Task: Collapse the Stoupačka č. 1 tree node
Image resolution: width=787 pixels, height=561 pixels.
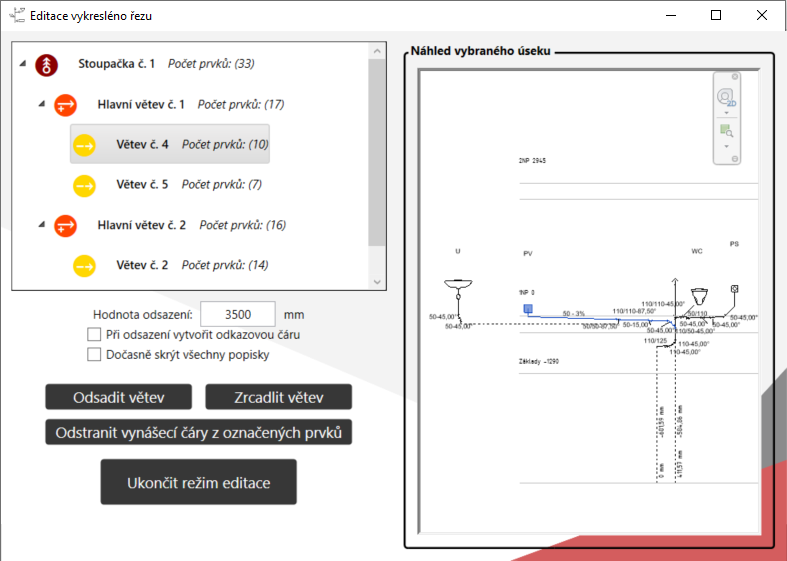Action: pyautogui.click(x=23, y=64)
